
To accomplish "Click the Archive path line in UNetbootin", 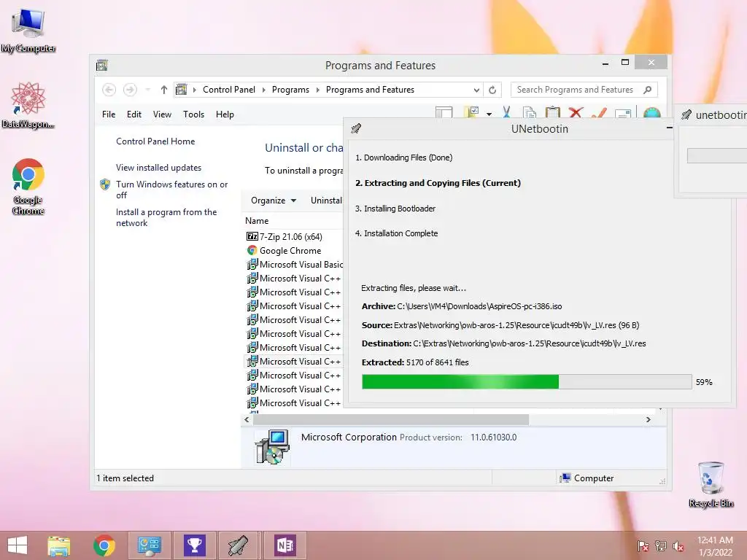I will point(462,306).
